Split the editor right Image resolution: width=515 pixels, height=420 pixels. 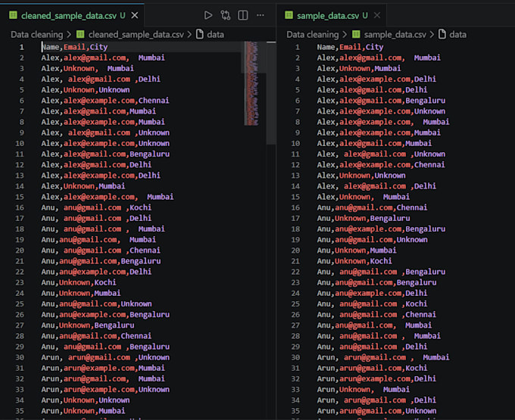[242, 15]
